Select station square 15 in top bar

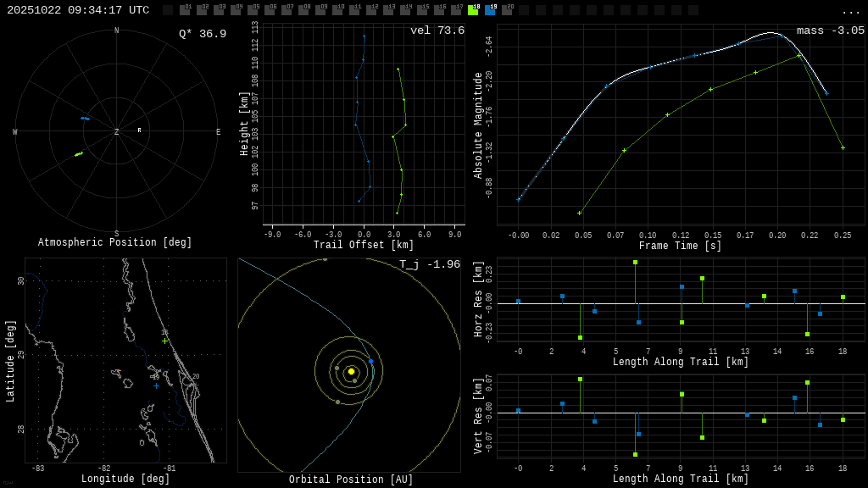point(422,10)
